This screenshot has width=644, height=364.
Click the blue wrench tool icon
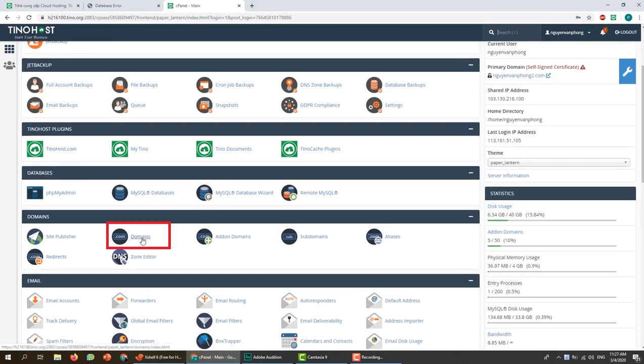[627, 71]
